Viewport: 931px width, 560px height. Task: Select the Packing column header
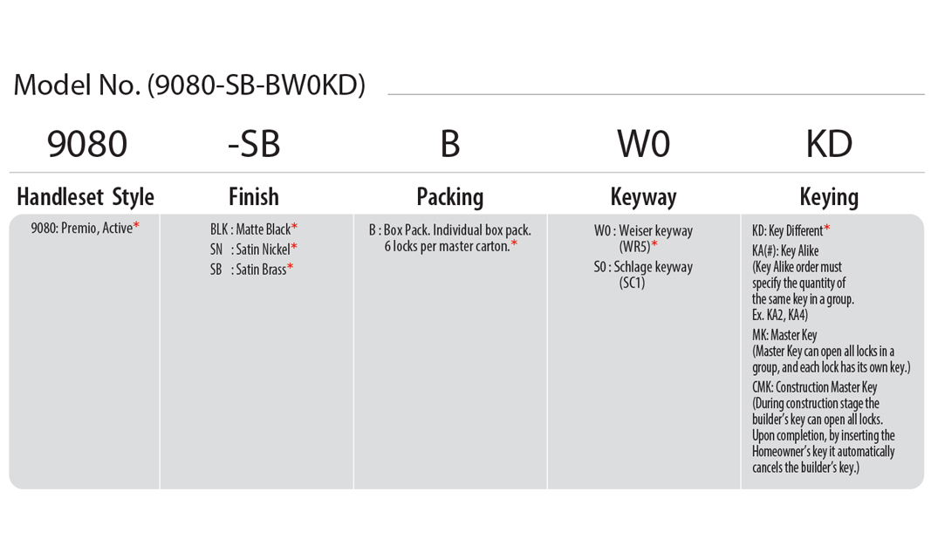click(x=449, y=196)
